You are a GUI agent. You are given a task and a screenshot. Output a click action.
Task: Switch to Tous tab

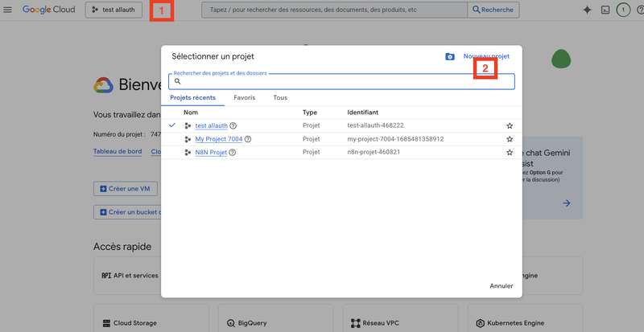(280, 98)
